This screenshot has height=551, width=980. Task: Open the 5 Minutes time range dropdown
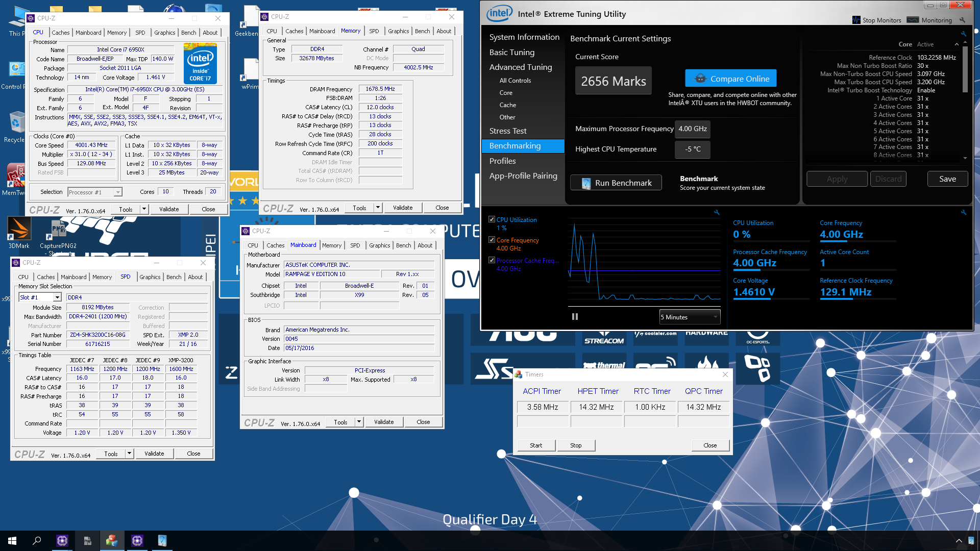(x=690, y=317)
